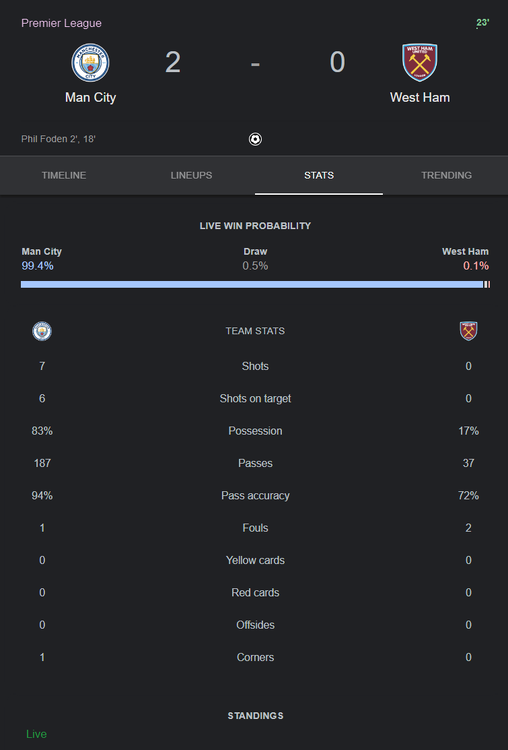Screen dimensions: 508x750
Task: Click Man City 99.4% win probability
Action: (37, 266)
